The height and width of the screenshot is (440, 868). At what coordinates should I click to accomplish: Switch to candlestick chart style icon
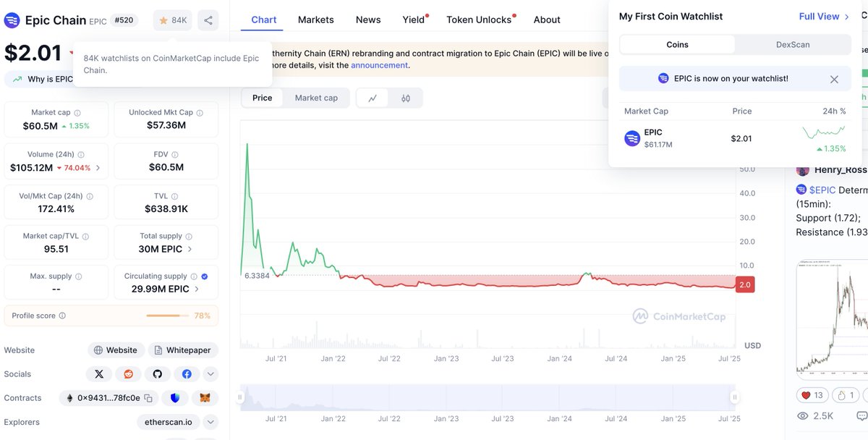[x=406, y=98]
